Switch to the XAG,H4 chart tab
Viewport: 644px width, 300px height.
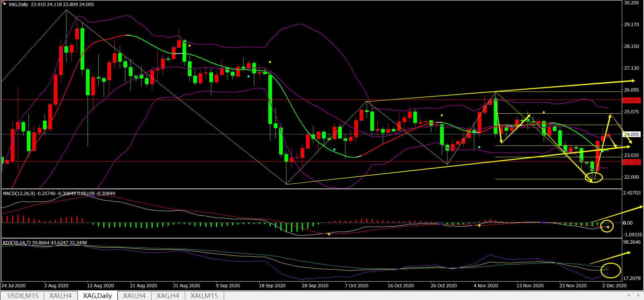[x=167, y=296]
